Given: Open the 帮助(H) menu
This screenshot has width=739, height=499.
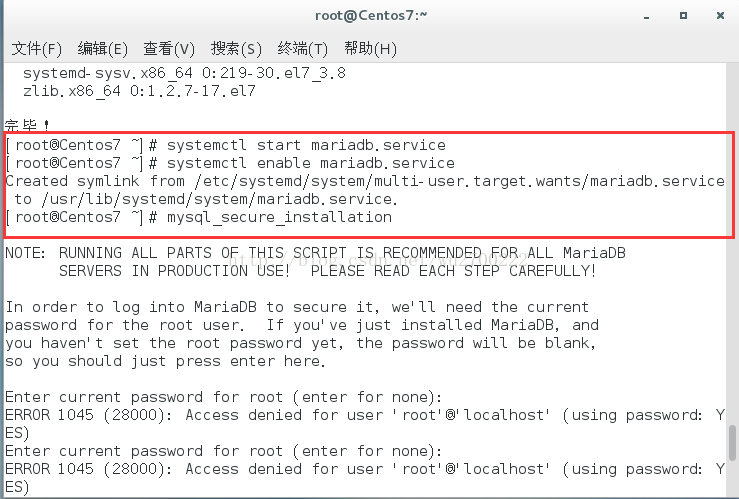Looking at the screenshot, I should 370,49.
